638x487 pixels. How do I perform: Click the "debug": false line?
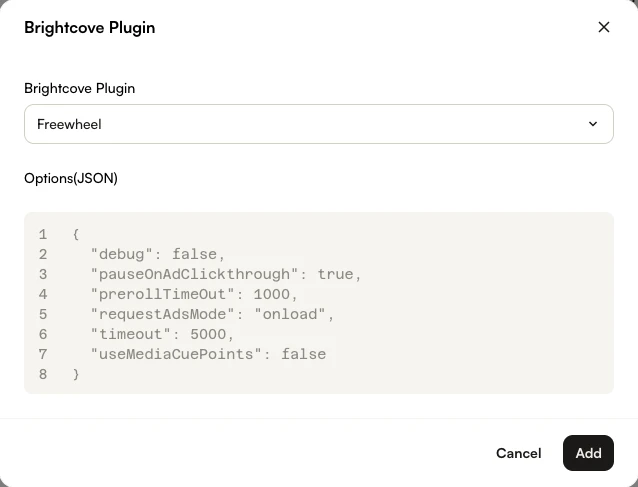tap(158, 254)
